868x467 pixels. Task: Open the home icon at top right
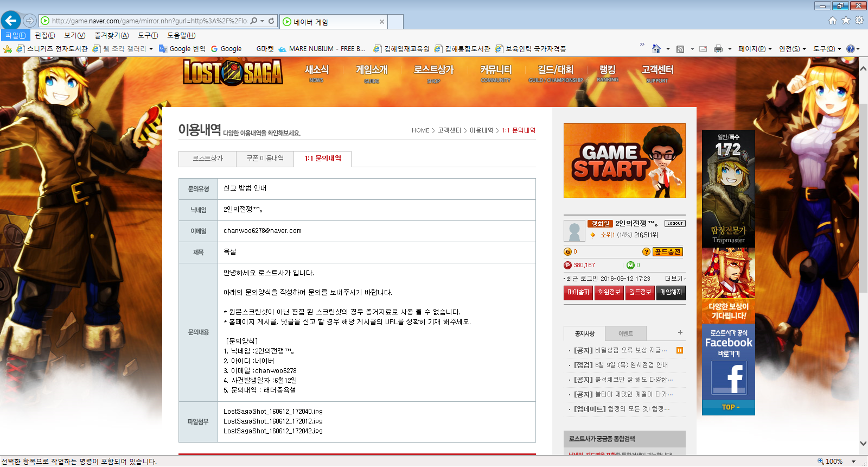point(833,21)
